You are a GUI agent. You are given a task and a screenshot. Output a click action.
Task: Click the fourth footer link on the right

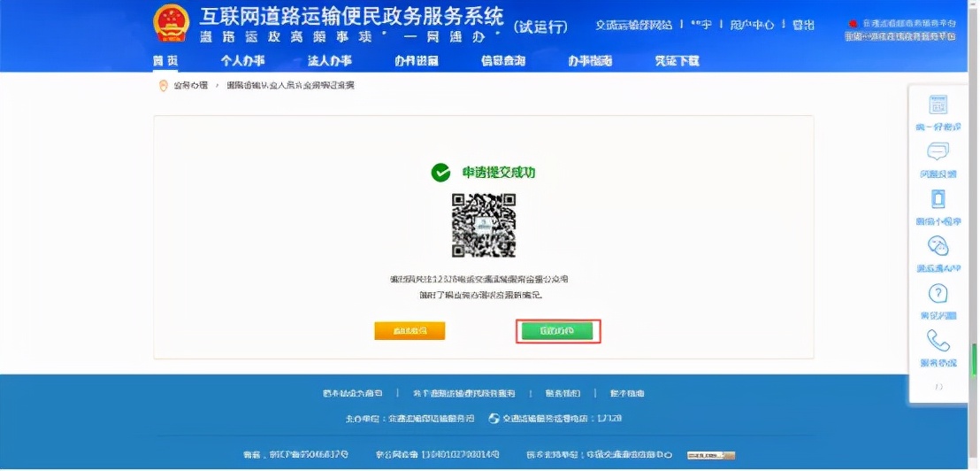click(627, 393)
